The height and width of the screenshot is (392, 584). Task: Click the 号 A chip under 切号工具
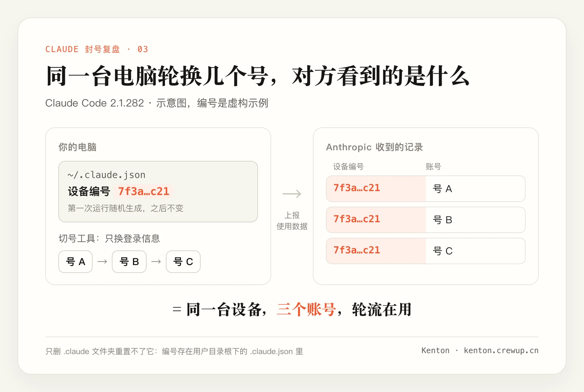point(76,261)
